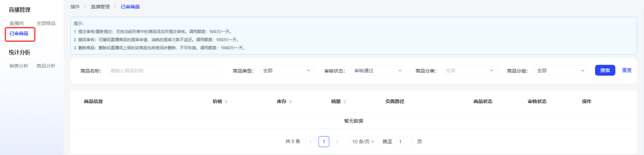Click the 销量 column sort icon
644x155 pixels.
pyautogui.click(x=344, y=102)
